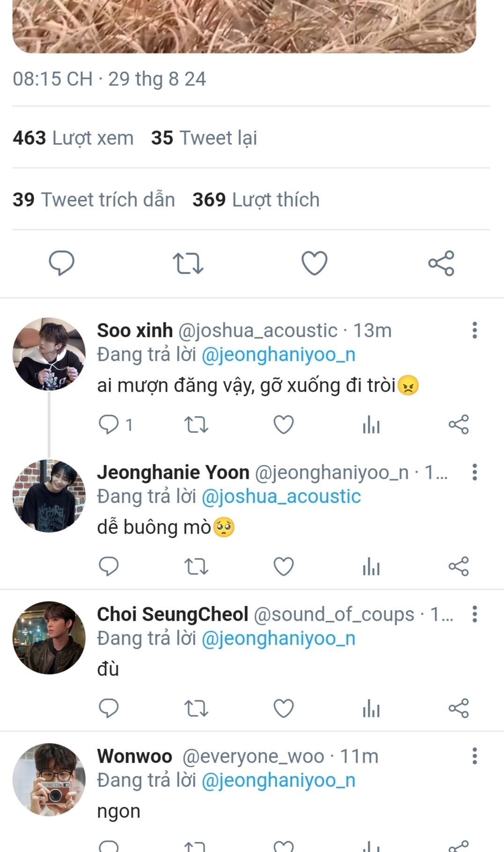Retweet the main tweet

188,263
